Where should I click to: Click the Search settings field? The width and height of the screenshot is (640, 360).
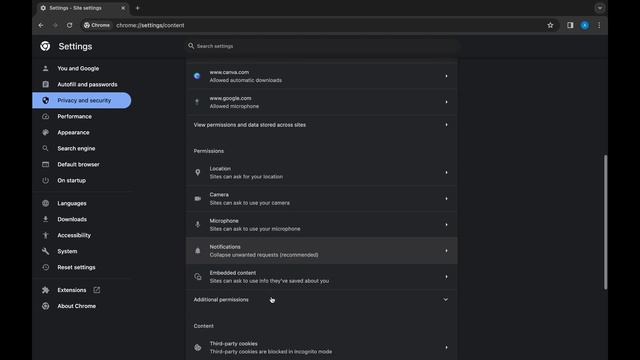(322, 46)
